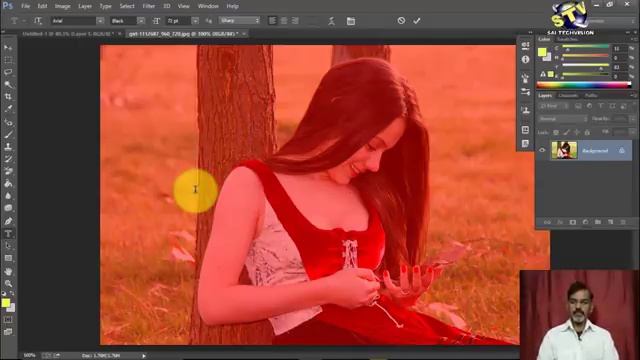Toggle text orientation in options bar
This screenshot has width=640, height=360.
point(38,20)
